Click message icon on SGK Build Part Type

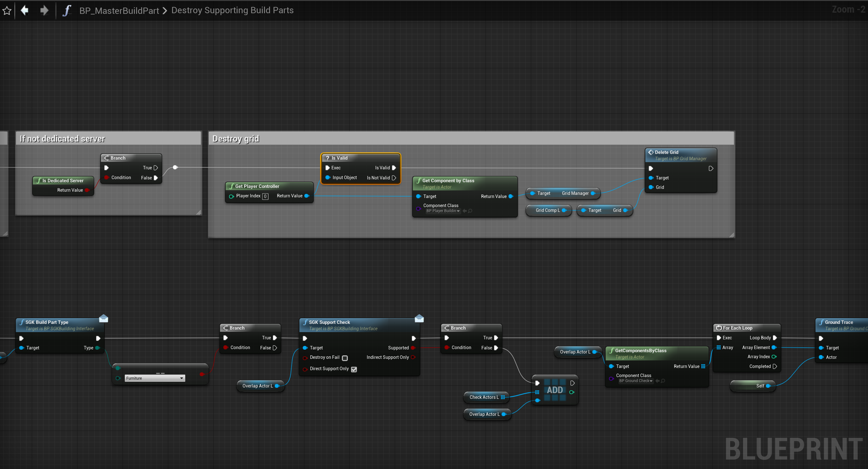(x=104, y=318)
